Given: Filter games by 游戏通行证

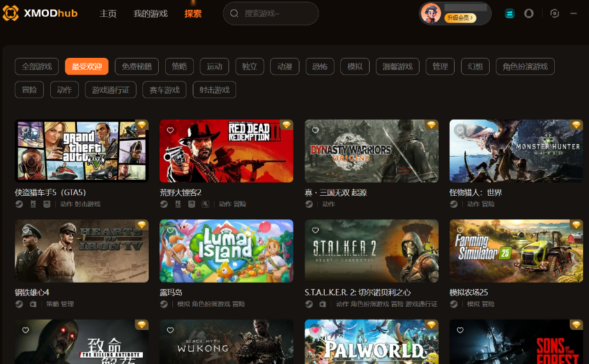Looking at the screenshot, I should click(111, 90).
